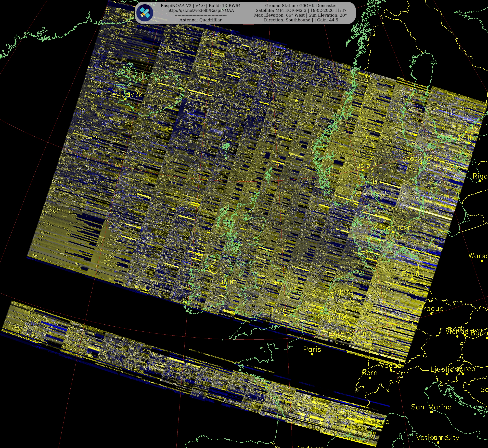Click the Dublin city dot marker

coord(225,287)
